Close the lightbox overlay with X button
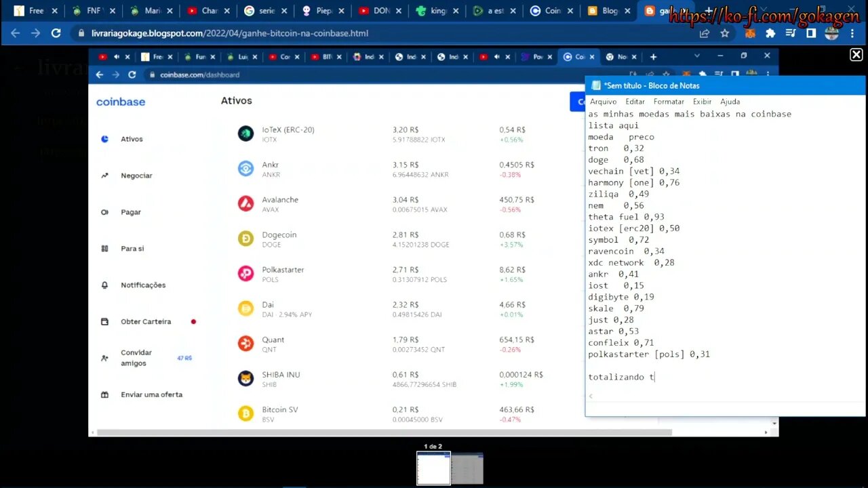The width and height of the screenshot is (868, 488). pos(856,55)
